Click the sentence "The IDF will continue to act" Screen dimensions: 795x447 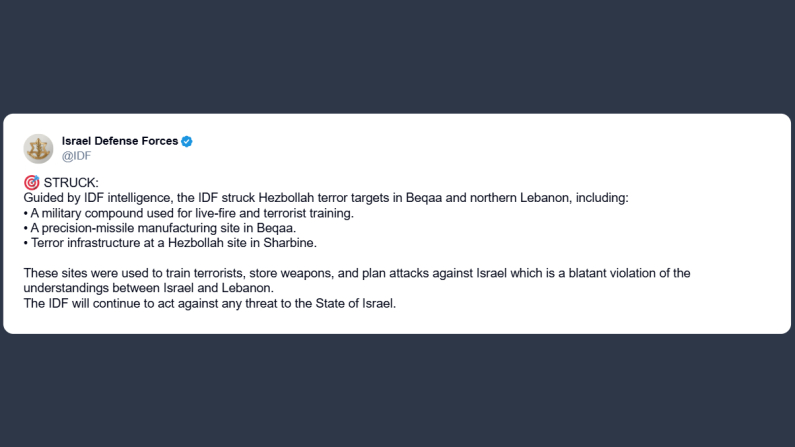[209, 303]
